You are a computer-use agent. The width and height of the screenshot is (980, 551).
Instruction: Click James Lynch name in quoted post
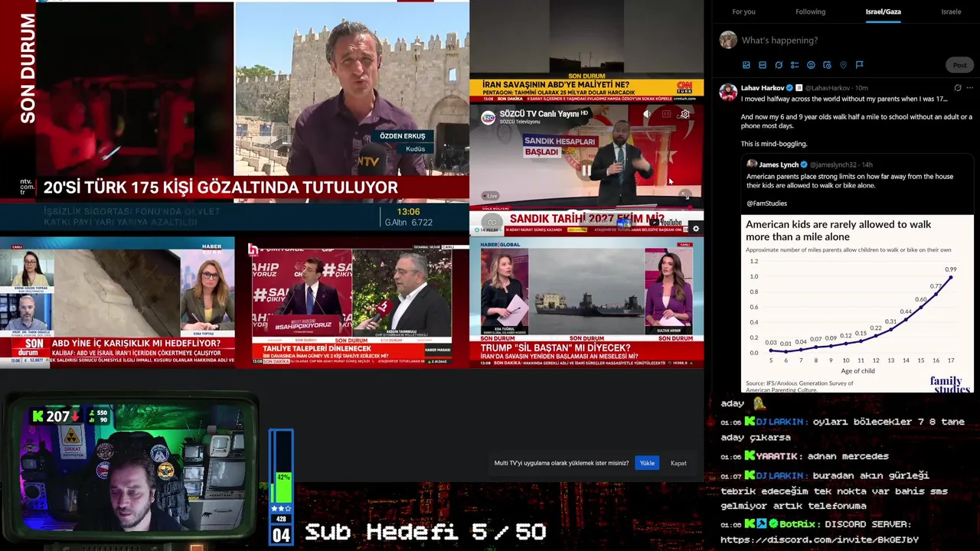[779, 165]
